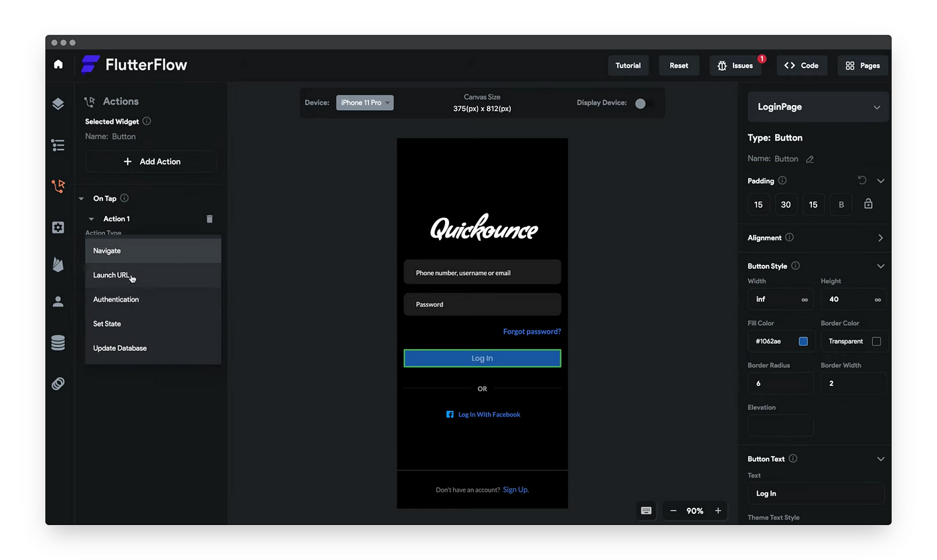Click the Border Color transparent swatch
The width and height of the screenshot is (937, 560).
876,341
